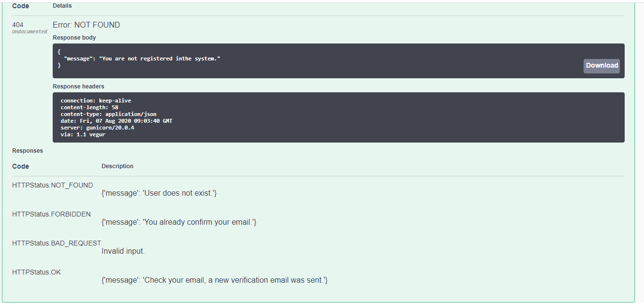Image resolution: width=644 pixels, height=303 pixels.
Task: Click the Download button for the response body
Action: [601, 65]
